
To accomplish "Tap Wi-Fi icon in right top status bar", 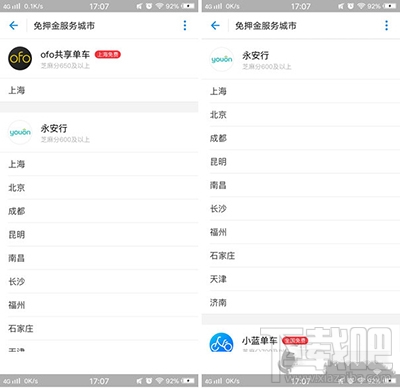I will click(x=362, y=6).
